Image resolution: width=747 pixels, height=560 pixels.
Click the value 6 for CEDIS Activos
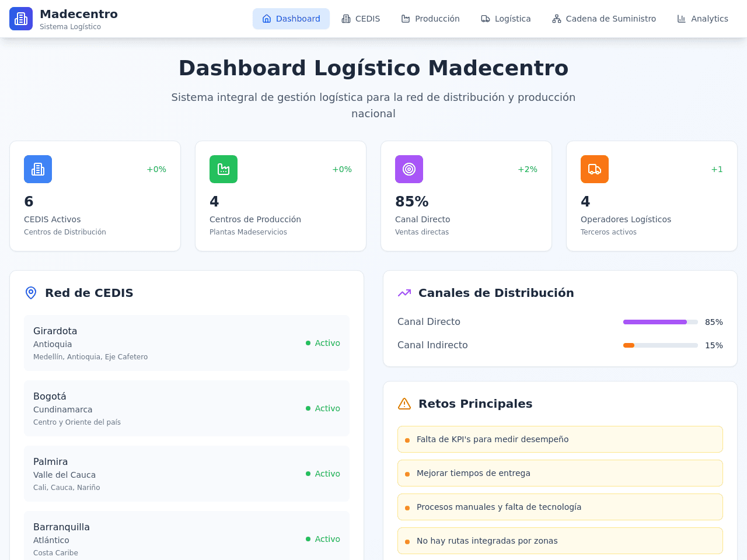pos(29,202)
